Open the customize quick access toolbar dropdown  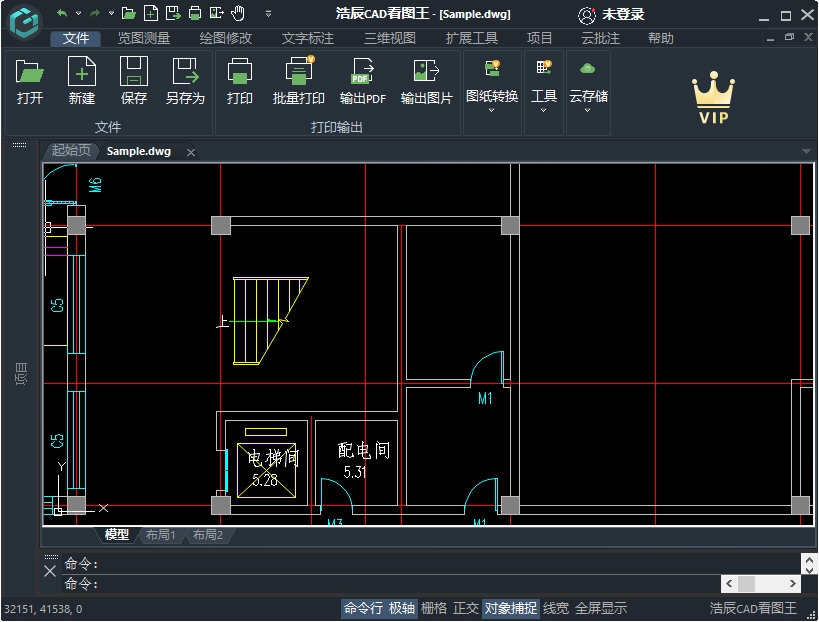coord(268,14)
